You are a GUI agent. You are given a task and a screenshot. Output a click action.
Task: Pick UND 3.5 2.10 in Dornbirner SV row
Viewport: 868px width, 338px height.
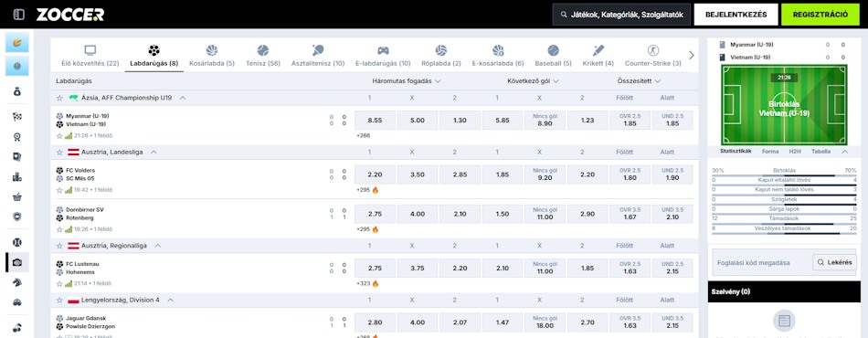coord(672,214)
